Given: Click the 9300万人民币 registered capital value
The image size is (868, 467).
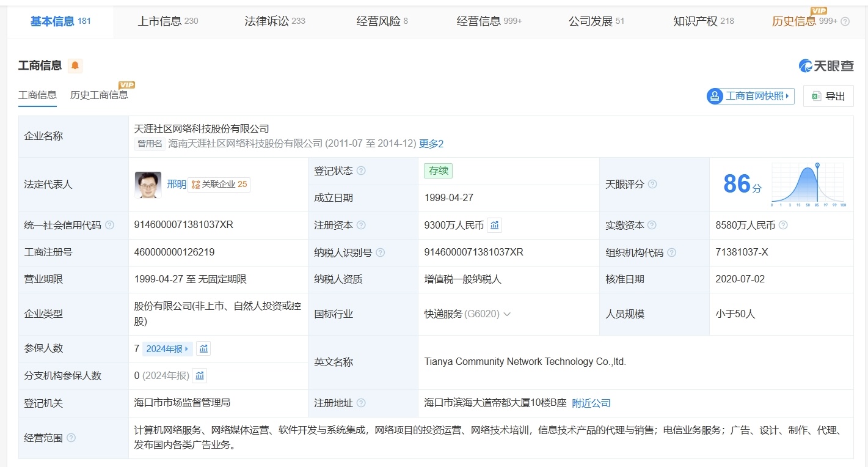Looking at the screenshot, I should pyautogui.click(x=454, y=225).
